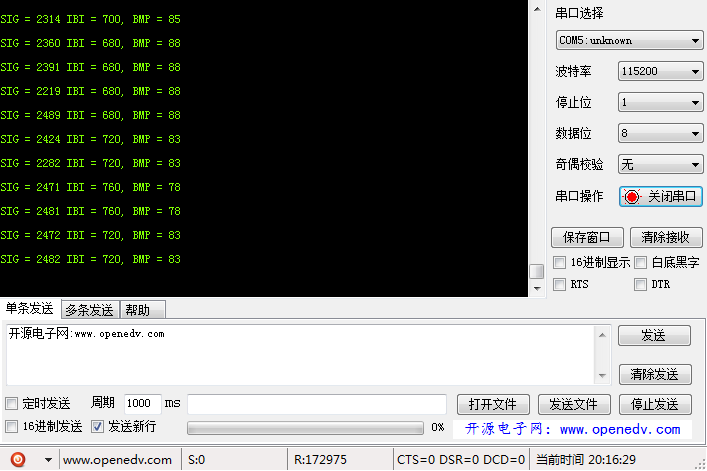Click the 清除发送 button
The image size is (707, 471).
[655, 375]
